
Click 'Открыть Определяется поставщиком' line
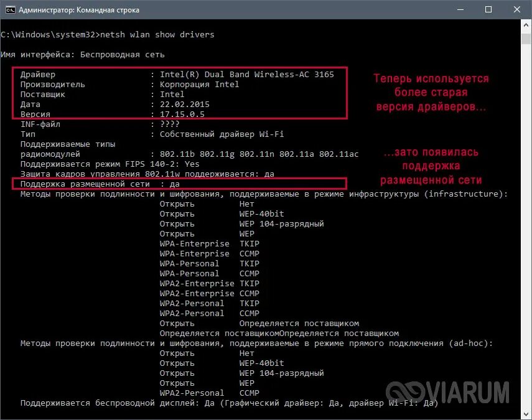[259, 324]
